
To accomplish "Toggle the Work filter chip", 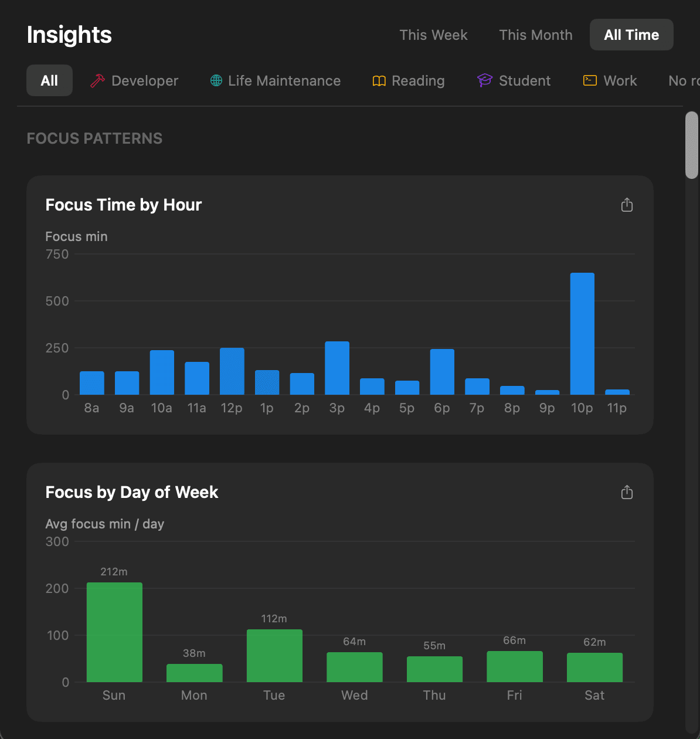I will 610,80.
